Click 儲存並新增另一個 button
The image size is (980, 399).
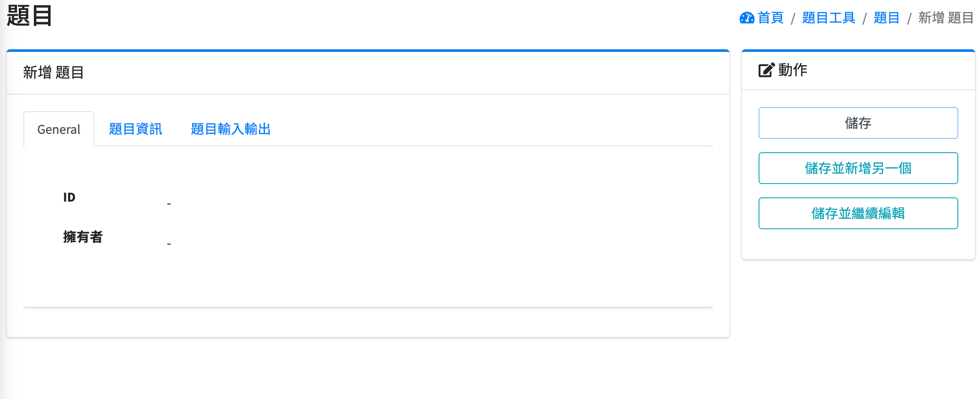(x=858, y=168)
